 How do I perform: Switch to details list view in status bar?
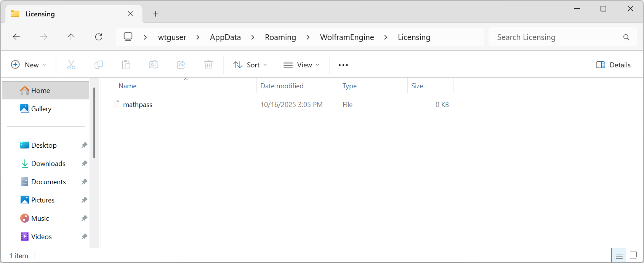click(619, 255)
